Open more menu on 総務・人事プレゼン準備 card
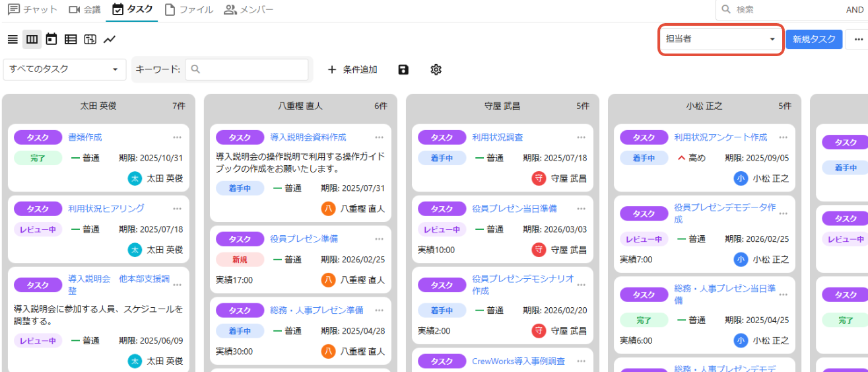 coord(379,311)
